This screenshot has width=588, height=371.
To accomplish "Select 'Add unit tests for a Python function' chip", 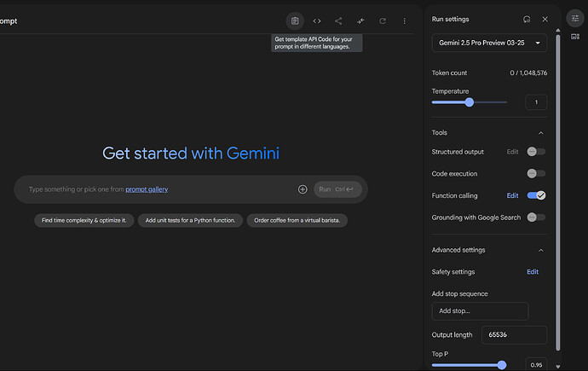I will click(x=190, y=220).
